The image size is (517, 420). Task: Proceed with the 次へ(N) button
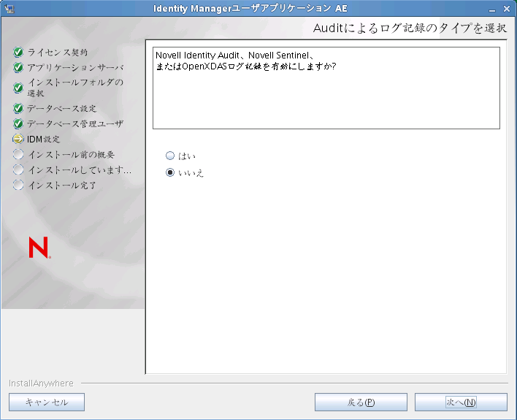click(461, 402)
